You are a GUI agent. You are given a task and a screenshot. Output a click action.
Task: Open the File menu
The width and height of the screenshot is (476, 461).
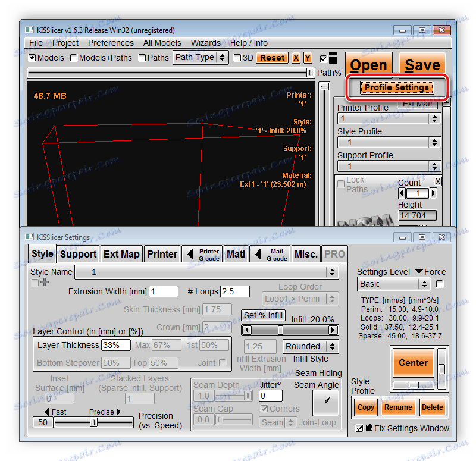click(36, 43)
